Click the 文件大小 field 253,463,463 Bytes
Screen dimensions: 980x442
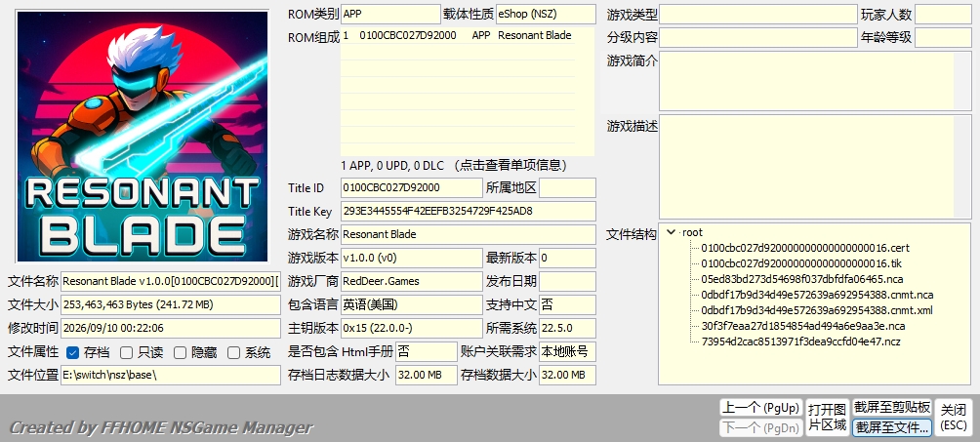171,304
